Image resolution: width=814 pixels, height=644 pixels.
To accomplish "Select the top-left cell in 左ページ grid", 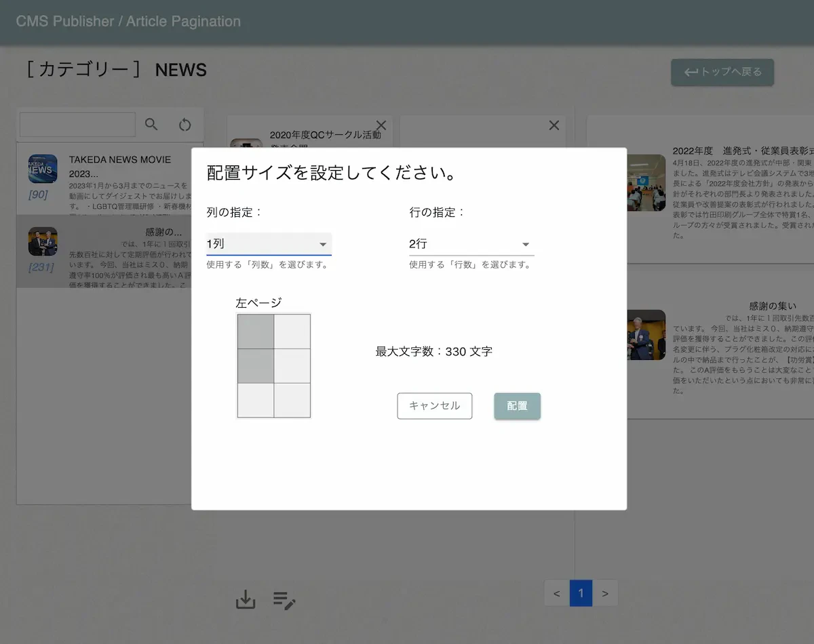I will (x=255, y=331).
